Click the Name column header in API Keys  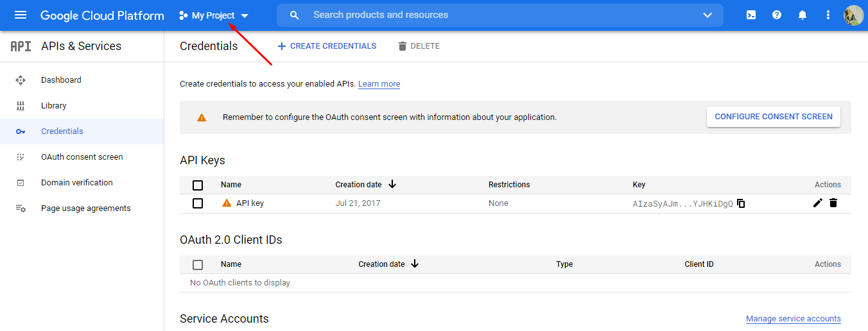231,185
